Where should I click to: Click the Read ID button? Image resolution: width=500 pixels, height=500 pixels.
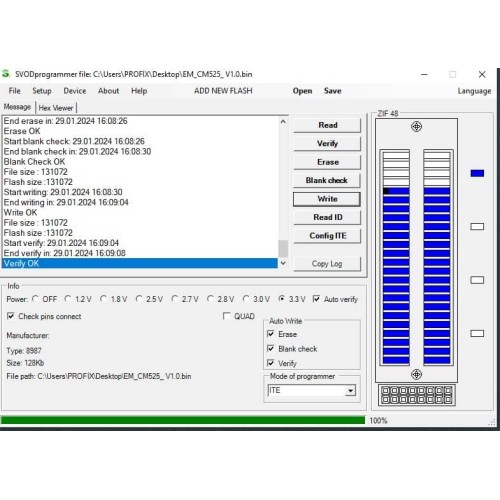coord(327,217)
